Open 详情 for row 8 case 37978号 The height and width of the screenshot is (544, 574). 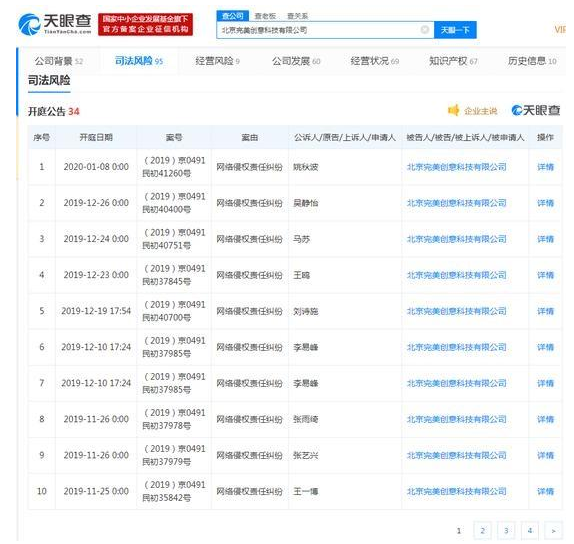tap(545, 419)
